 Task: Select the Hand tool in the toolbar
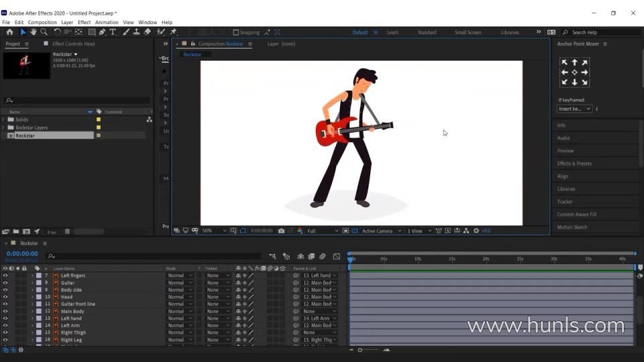(33, 32)
